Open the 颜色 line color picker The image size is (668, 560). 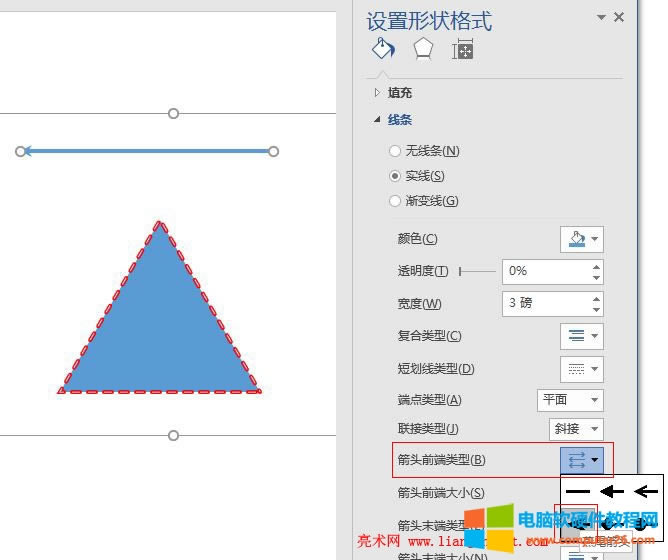coord(581,239)
